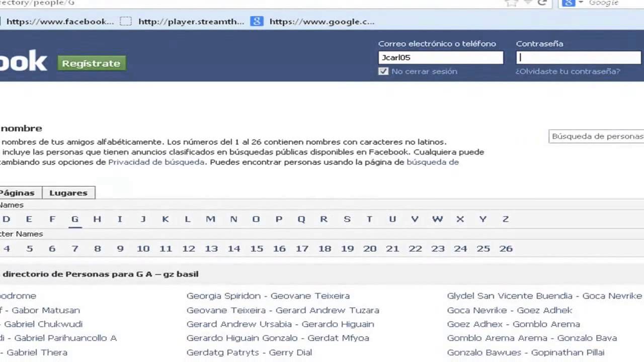Open Gonzalo Bawues - Gopinathan Pillai range
This screenshot has height=362, width=644.
point(526,352)
